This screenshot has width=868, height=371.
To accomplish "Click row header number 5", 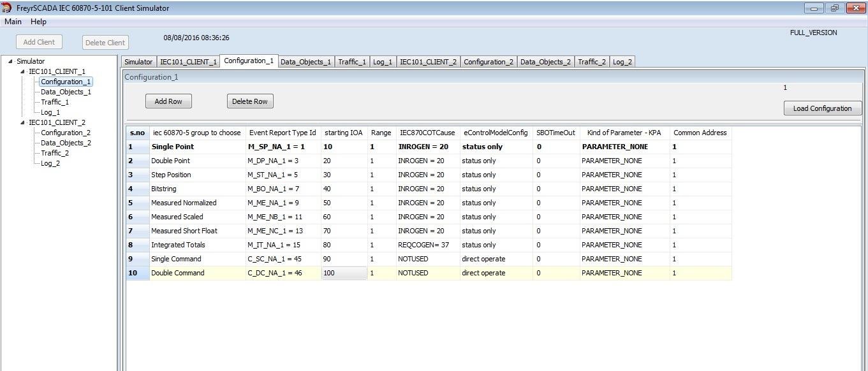I will [137, 203].
